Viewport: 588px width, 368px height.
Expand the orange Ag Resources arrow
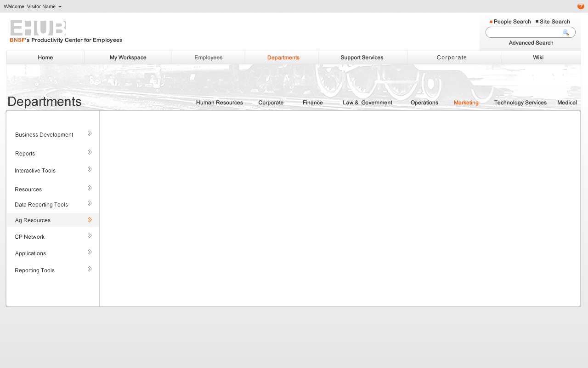click(x=90, y=220)
